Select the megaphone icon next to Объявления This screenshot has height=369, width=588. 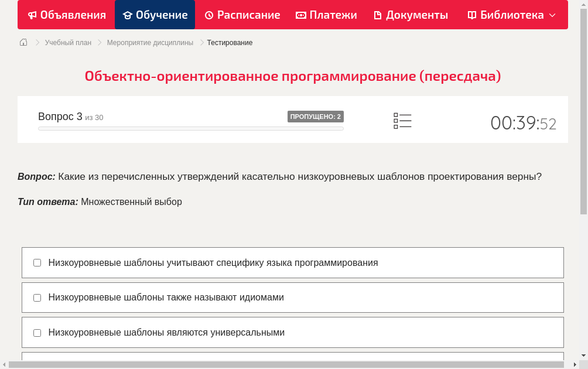(33, 15)
